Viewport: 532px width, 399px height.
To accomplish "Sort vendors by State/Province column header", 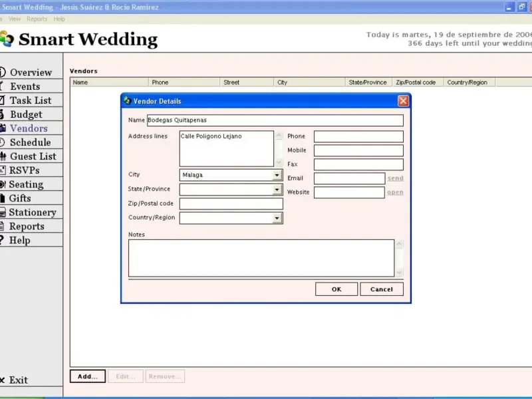I will [x=368, y=82].
